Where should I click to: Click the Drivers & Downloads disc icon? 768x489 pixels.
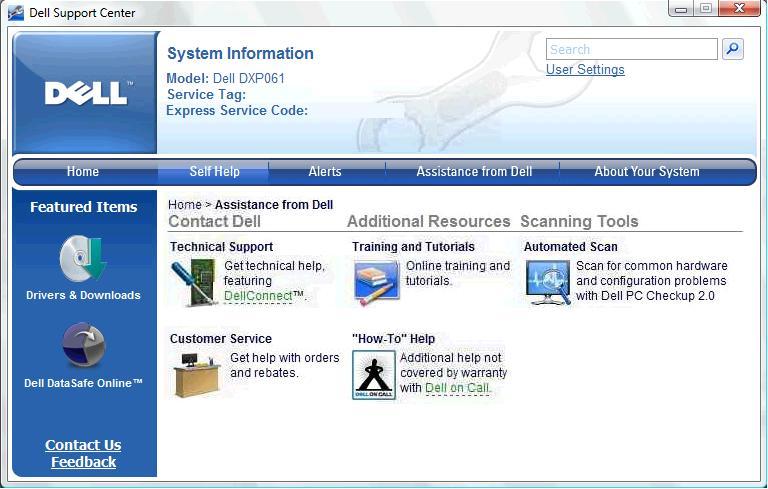(x=82, y=259)
